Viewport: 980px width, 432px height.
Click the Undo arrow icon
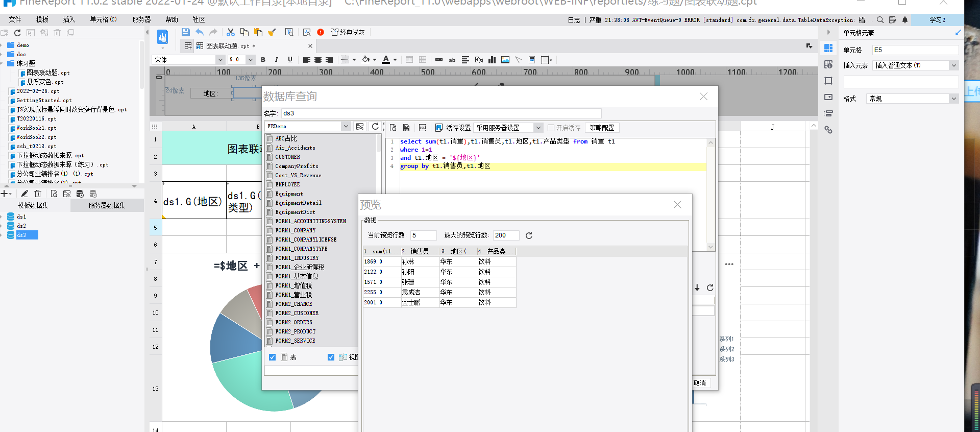(x=200, y=32)
